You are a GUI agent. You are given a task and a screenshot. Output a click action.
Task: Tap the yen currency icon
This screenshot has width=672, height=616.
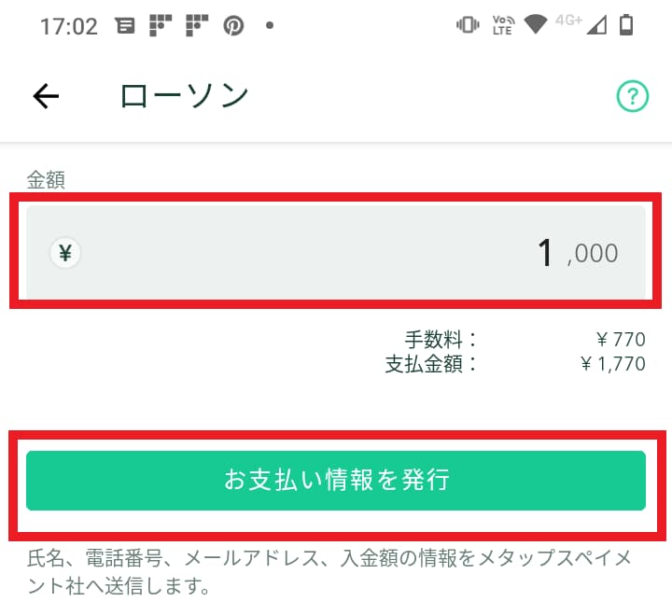[x=65, y=252]
